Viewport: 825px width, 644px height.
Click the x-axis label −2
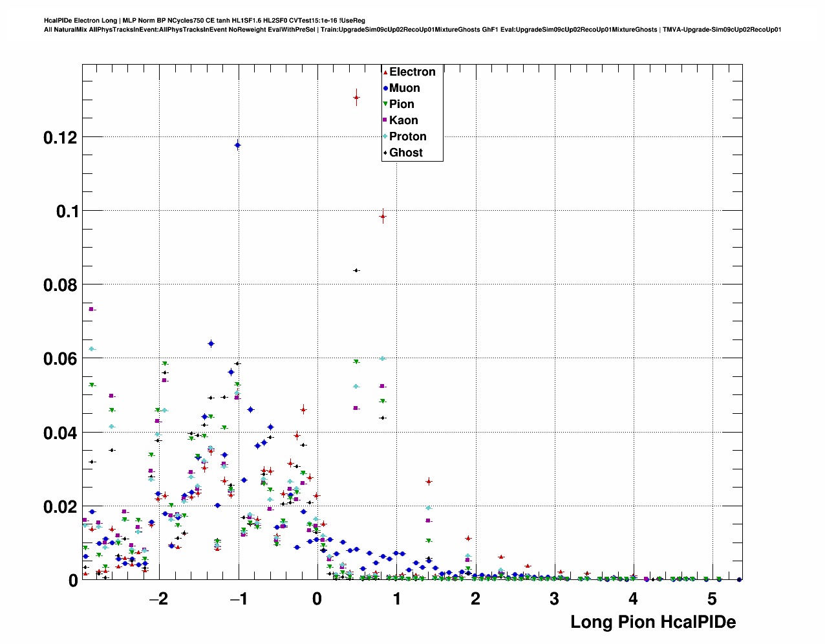coord(158,599)
